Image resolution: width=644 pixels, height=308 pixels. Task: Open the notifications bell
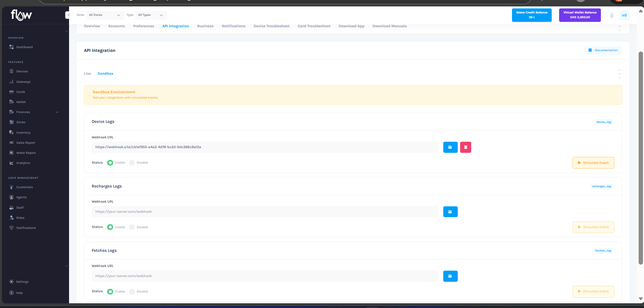612,15
